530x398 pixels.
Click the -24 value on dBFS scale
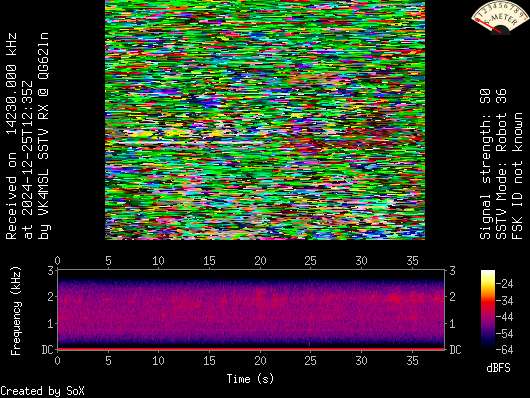[504, 283]
